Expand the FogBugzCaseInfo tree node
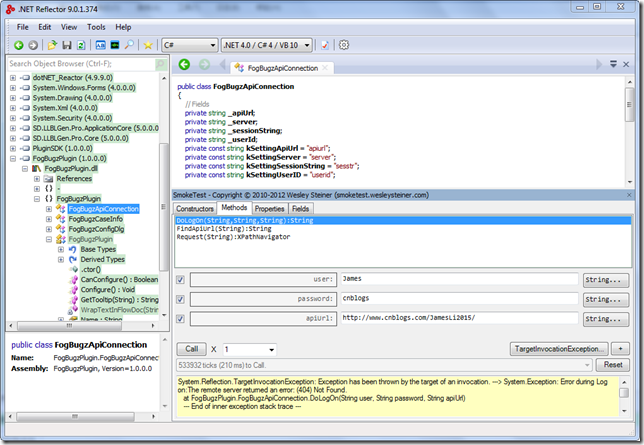Screen dimensions: 644x445 pos(48,219)
